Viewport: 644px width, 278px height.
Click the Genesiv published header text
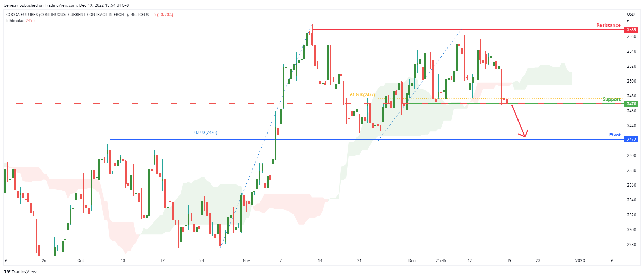click(x=66, y=5)
